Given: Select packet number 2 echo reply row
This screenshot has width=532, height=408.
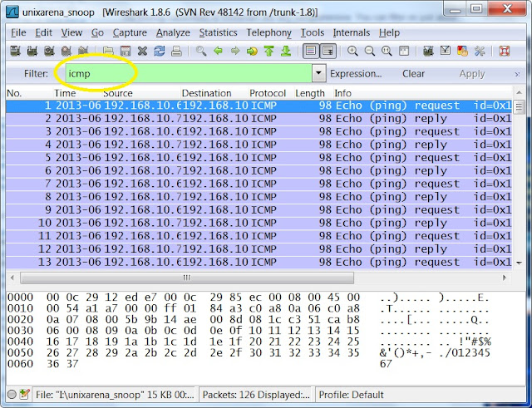Looking at the screenshot, I should 259,119.
